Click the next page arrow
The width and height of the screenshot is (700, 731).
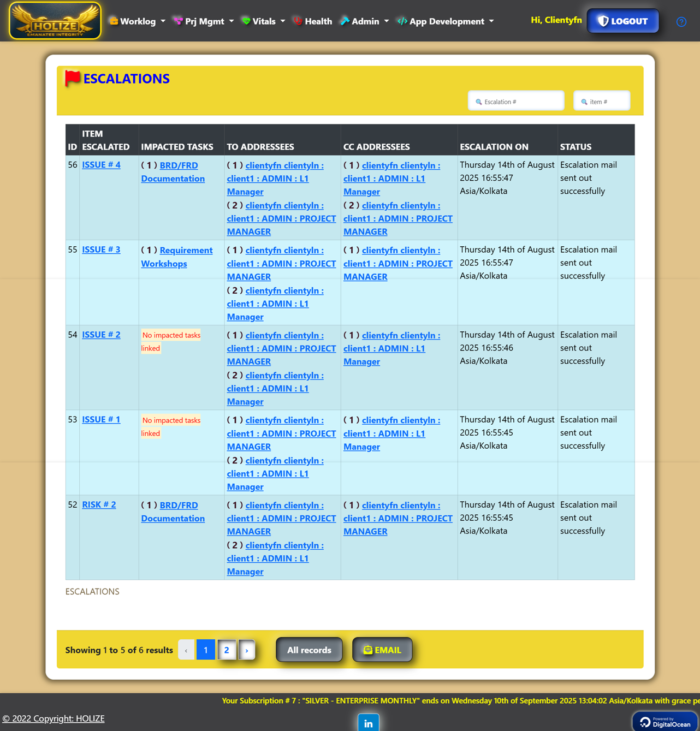tap(247, 650)
